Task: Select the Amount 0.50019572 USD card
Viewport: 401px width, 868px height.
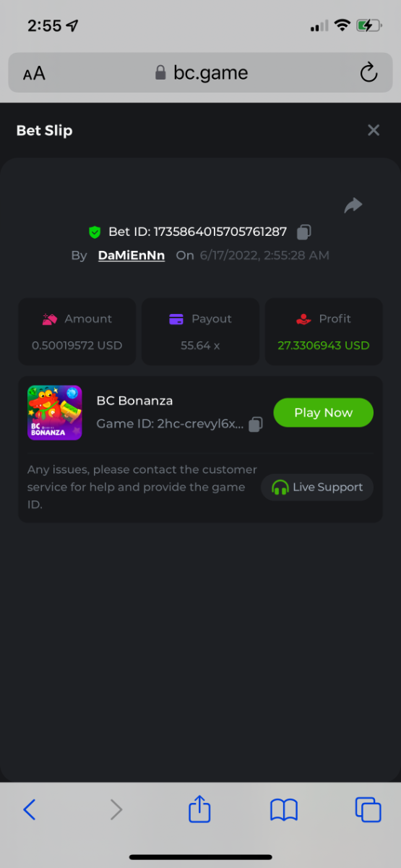Action: tap(77, 331)
